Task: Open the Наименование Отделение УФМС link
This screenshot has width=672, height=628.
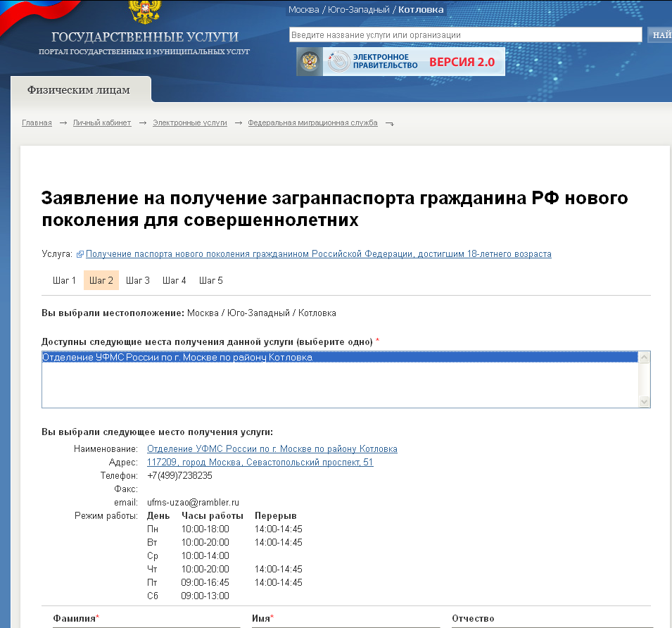Action: point(272,448)
